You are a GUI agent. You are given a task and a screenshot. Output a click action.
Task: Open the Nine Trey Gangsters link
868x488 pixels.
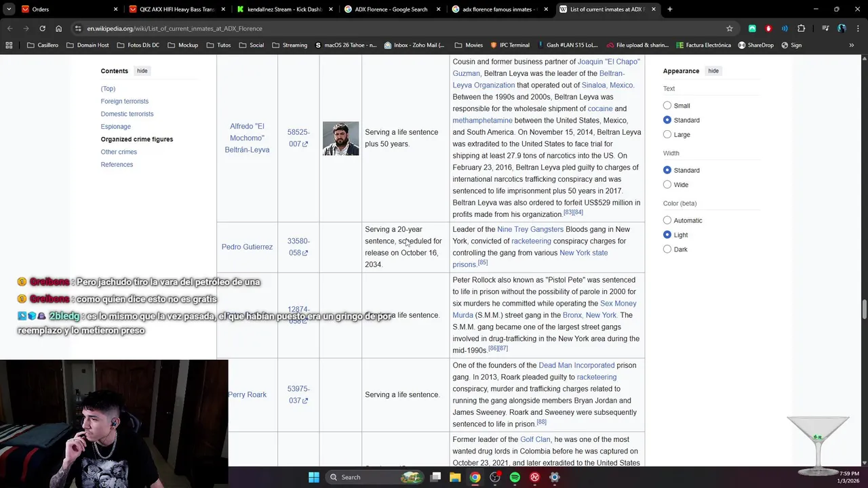[x=530, y=229]
